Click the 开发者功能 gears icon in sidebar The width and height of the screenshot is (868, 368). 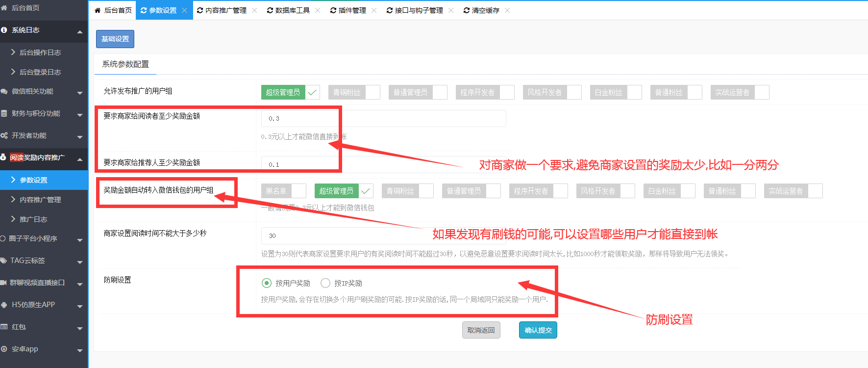4,135
